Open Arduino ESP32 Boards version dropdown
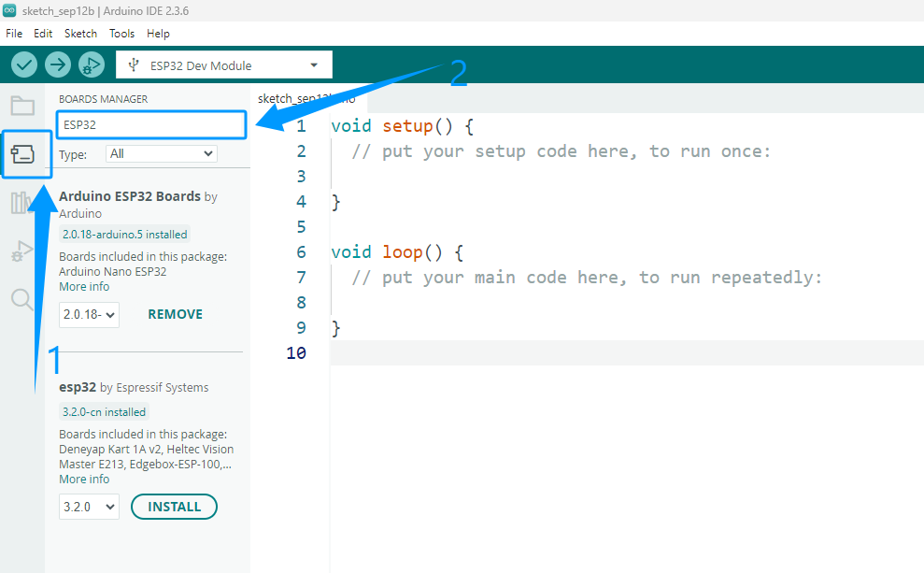Viewport: 924px width, 573px height. [89, 315]
